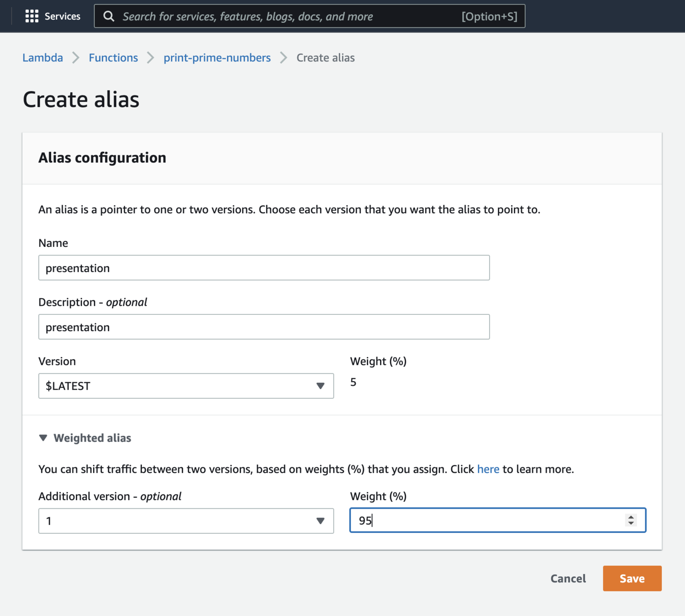The height and width of the screenshot is (616, 685).
Task: Decrease weight with stepper down arrow
Action: click(631, 523)
